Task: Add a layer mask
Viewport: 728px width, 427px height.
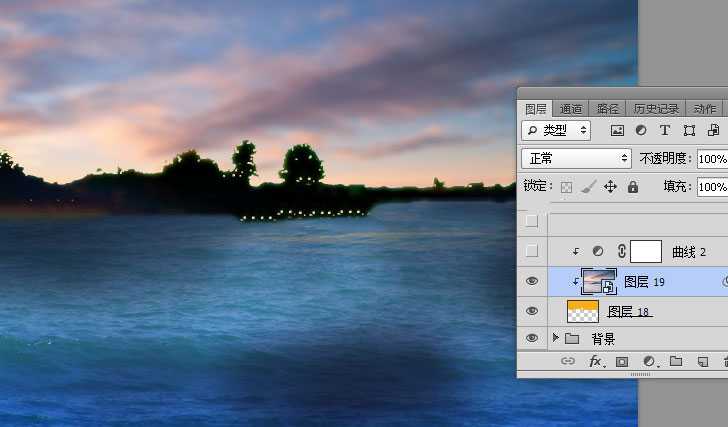Action: point(622,362)
